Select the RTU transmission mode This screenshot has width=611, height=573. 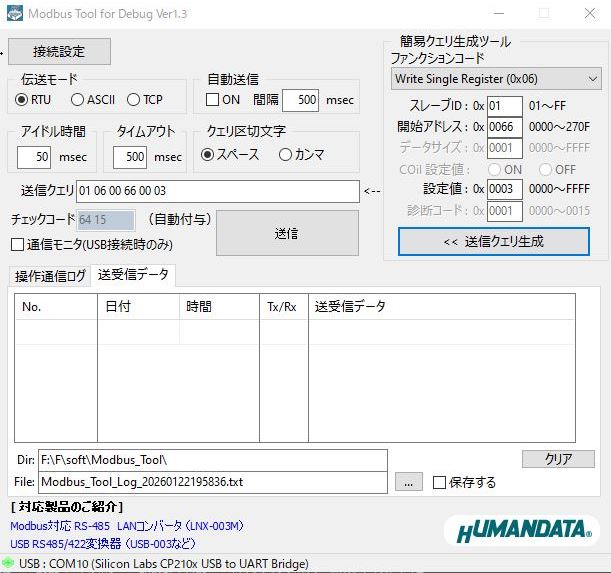pyautogui.click(x=22, y=100)
